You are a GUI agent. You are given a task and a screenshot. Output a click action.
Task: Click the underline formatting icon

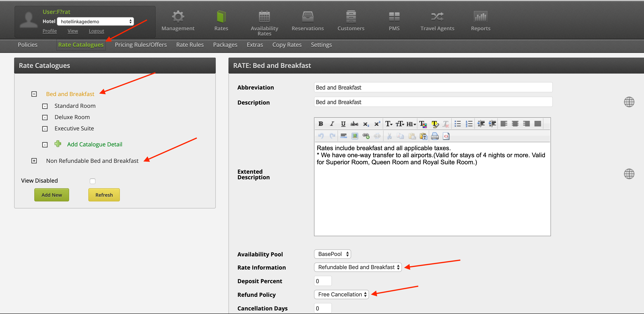[x=343, y=124]
